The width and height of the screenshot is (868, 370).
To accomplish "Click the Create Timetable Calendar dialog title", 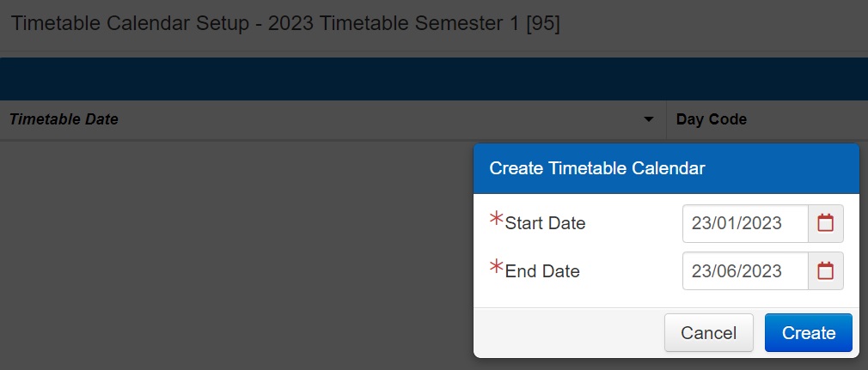I will tap(597, 169).
